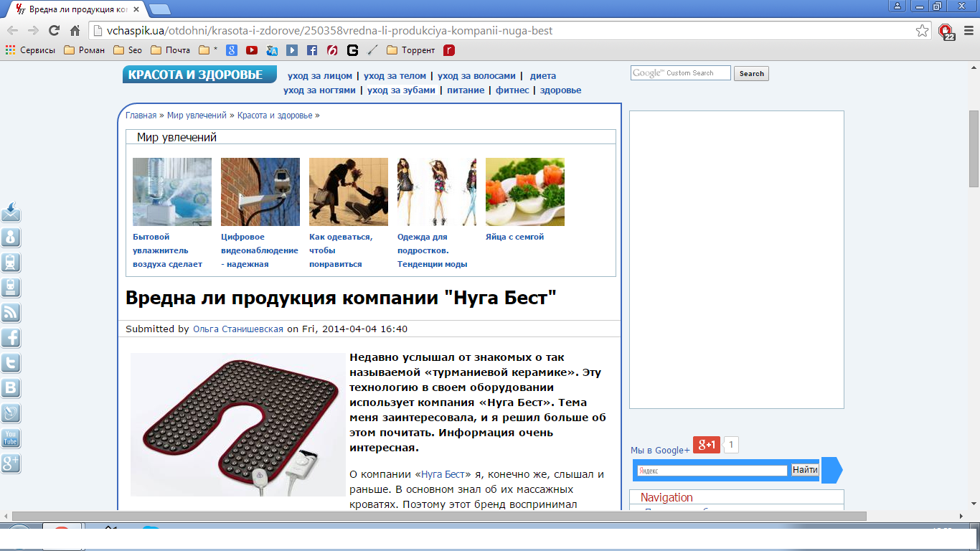Go back with the browser back arrow
This screenshot has width=980, height=551.
(12, 31)
